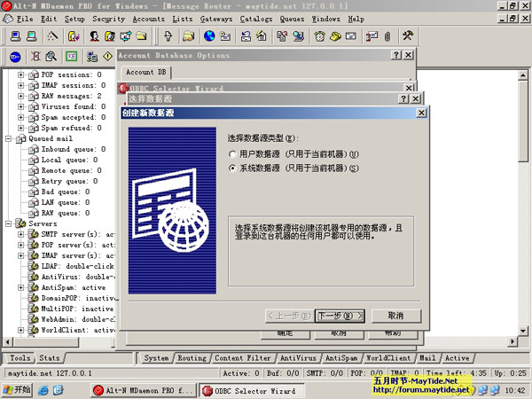Image resolution: width=532 pixels, height=399 pixels.
Task: Switch to the Content Filter tab
Action: click(241, 358)
